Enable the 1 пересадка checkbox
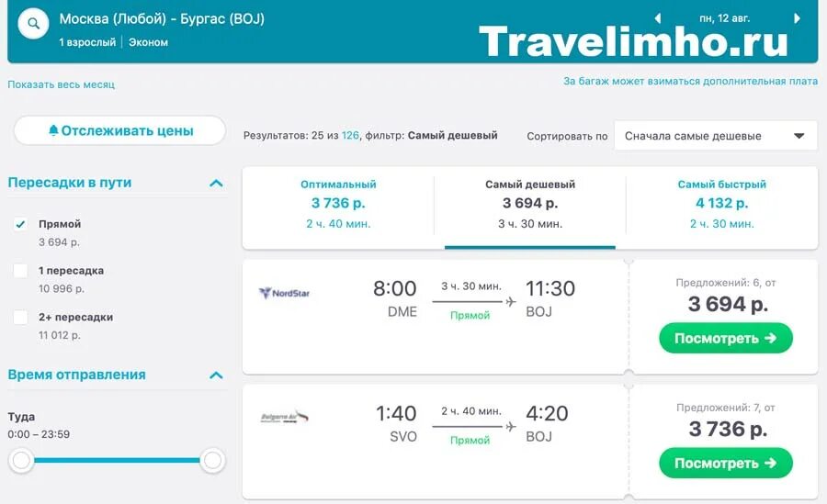The height and width of the screenshot is (504, 827). [20, 271]
